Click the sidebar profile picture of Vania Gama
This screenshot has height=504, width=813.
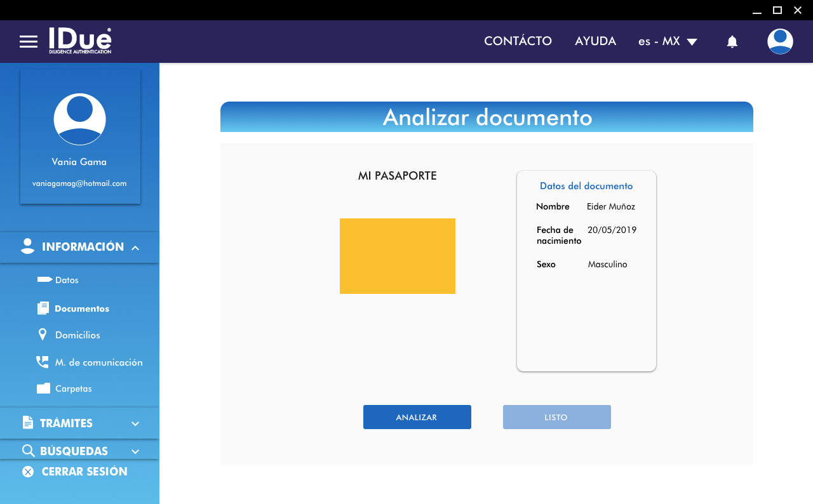pyautogui.click(x=79, y=119)
